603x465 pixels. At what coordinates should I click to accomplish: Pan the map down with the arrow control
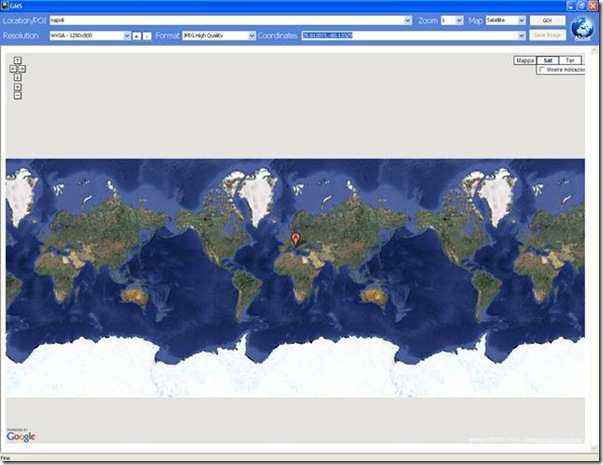(x=18, y=77)
